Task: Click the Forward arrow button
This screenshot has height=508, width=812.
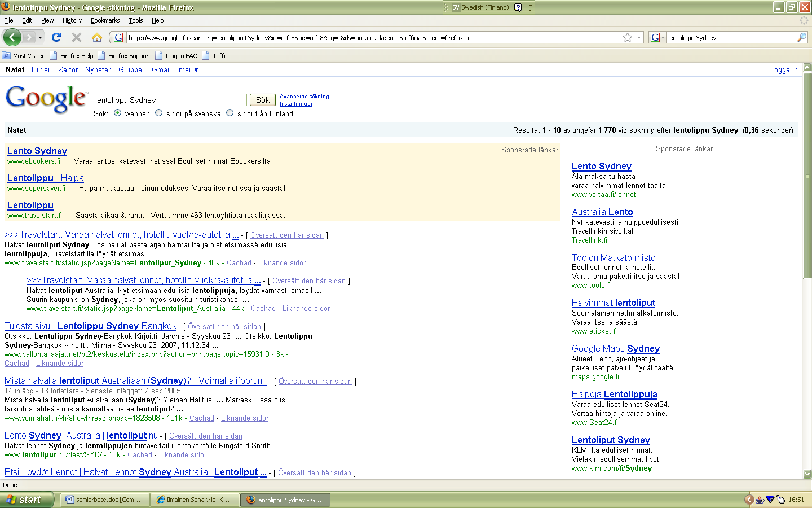Action: [29, 37]
